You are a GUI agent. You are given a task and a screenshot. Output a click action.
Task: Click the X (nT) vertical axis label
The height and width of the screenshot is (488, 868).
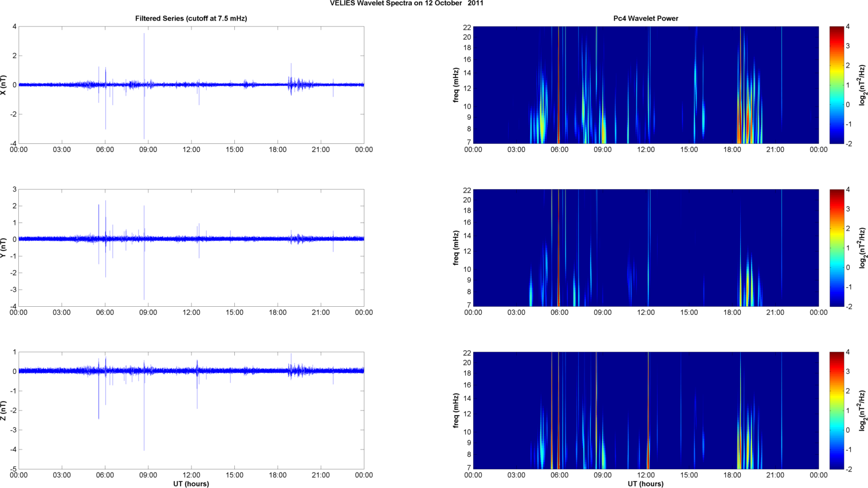click(5, 85)
